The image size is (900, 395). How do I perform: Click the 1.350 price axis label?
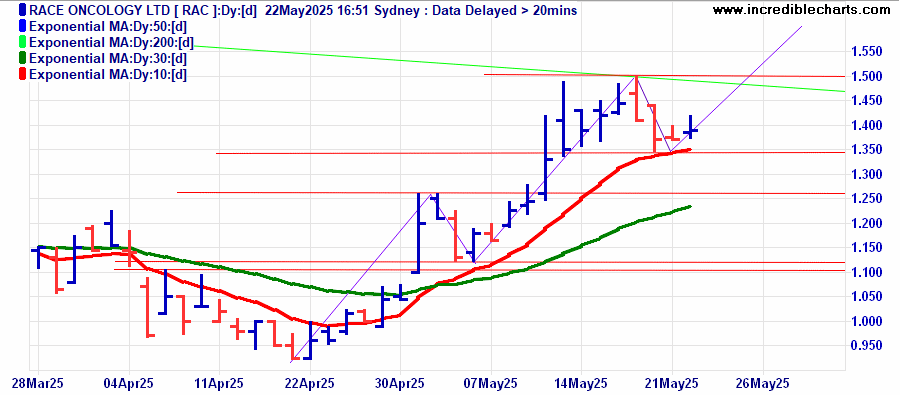point(866,150)
